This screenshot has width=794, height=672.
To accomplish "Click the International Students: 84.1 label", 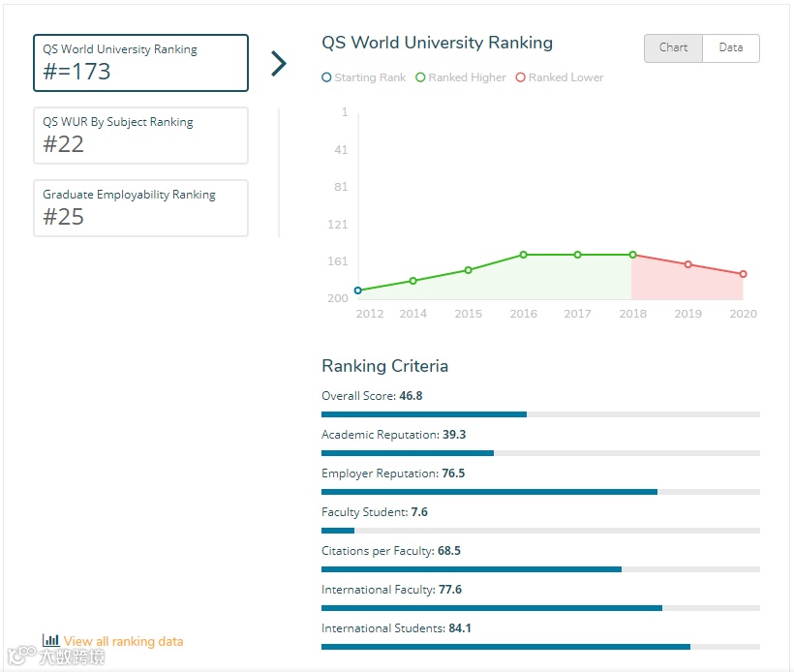I will 396,628.
